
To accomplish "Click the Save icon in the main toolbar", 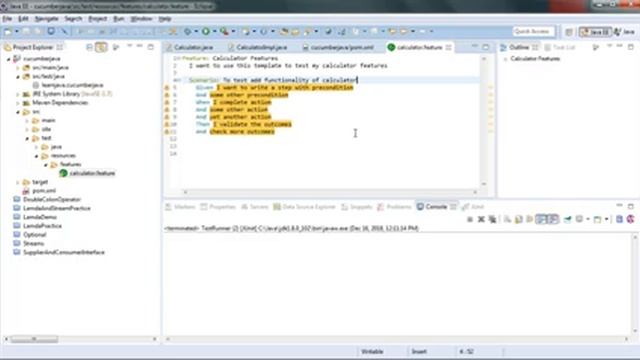I will click(27, 31).
